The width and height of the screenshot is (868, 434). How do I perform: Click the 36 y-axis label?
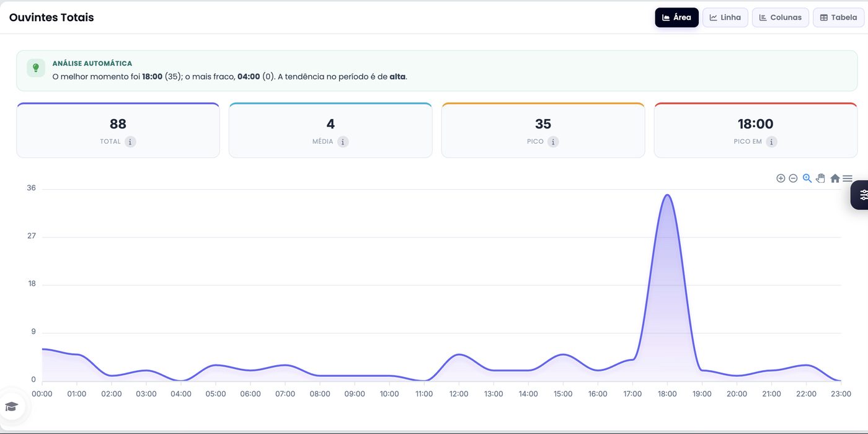(x=32, y=188)
